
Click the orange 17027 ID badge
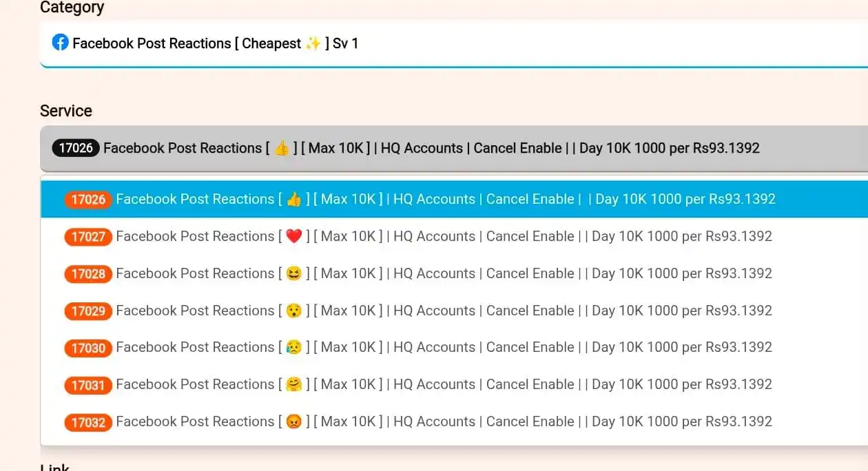pos(88,237)
